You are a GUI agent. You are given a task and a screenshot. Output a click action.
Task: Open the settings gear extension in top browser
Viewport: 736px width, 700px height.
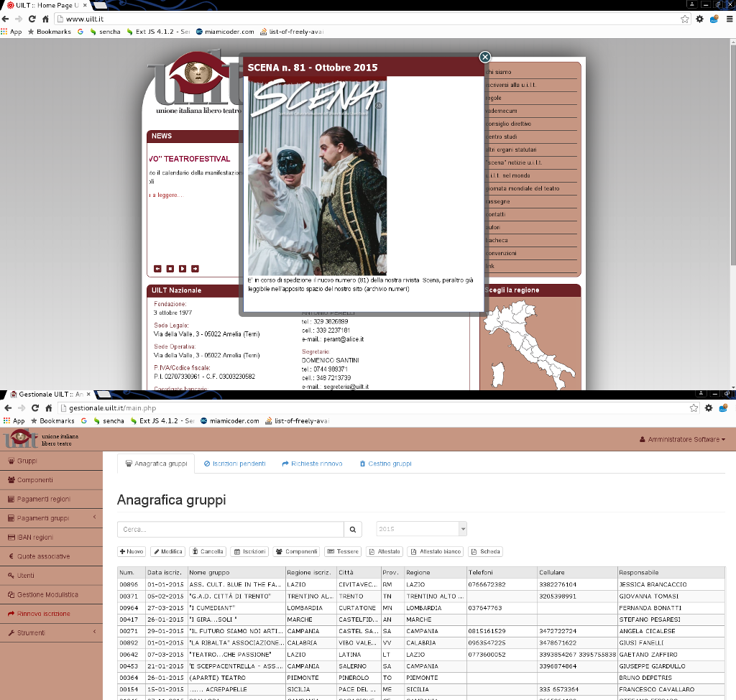tap(700, 19)
